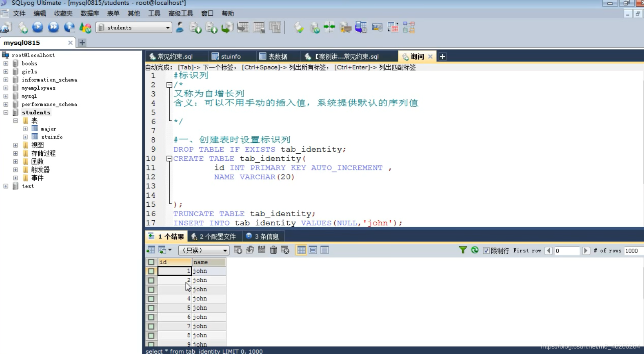Check the select-all box in grid header
Image resolution: width=644 pixels, height=354 pixels.
click(x=151, y=262)
